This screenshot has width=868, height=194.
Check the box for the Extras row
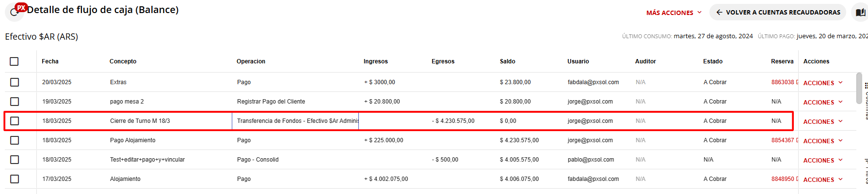pos(15,82)
